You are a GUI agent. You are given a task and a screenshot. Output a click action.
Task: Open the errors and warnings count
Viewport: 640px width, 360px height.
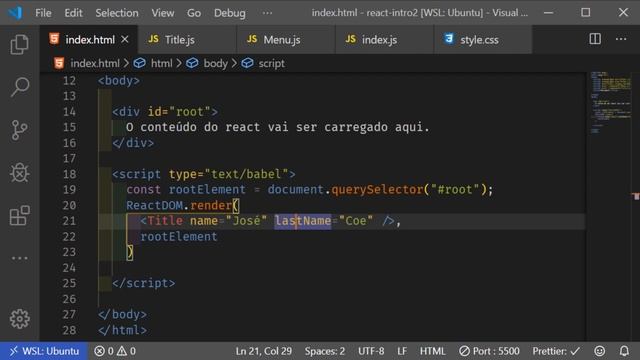coord(115,351)
